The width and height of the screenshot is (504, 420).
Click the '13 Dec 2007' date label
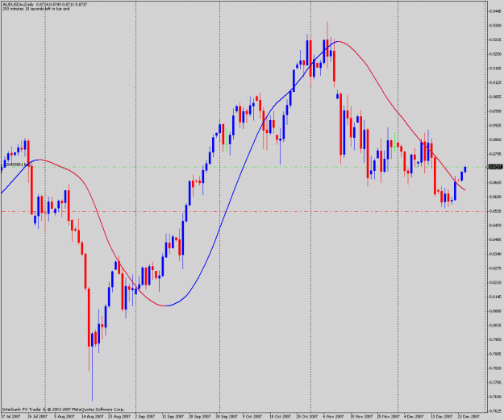(442, 417)
